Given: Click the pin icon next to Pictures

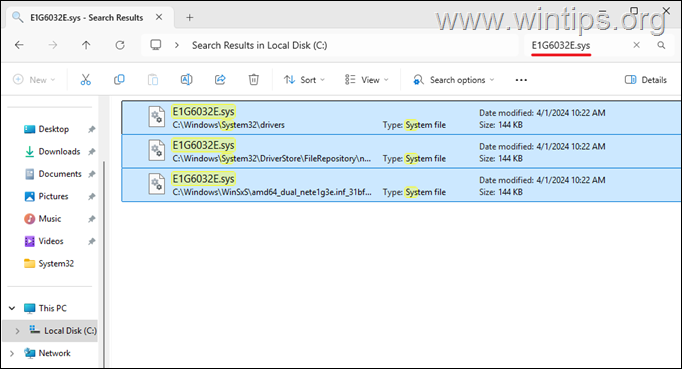Looking at the screenshot, I should [x=91, y=196].
